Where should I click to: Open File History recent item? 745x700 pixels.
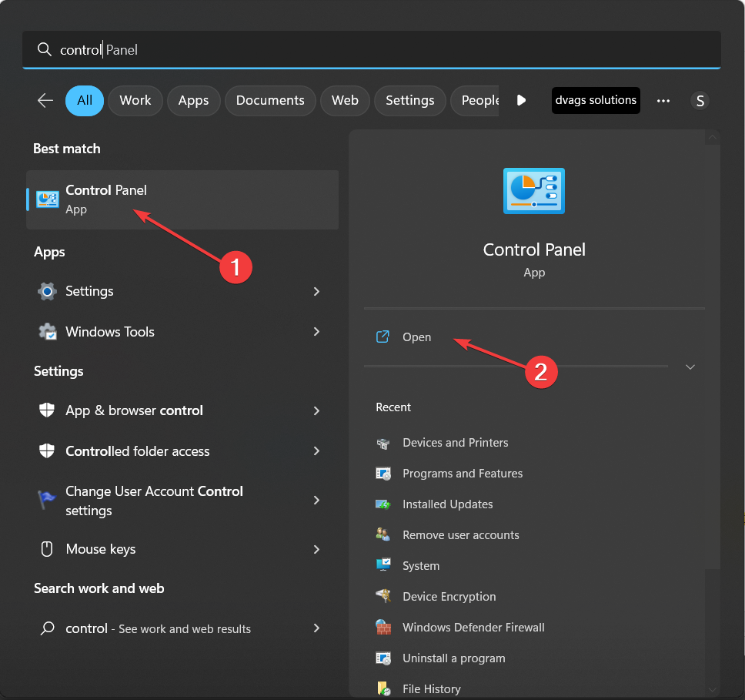click(x=432, y=689)
